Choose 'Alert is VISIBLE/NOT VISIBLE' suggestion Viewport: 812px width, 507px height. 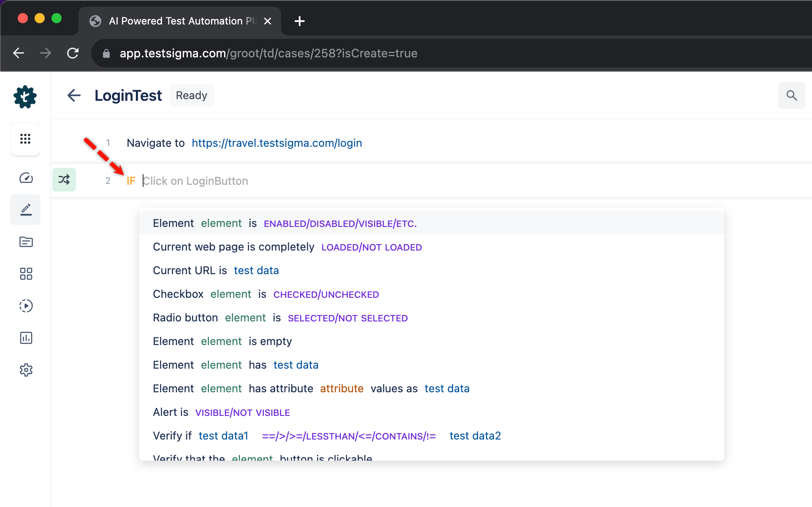(x=431, y=412)
